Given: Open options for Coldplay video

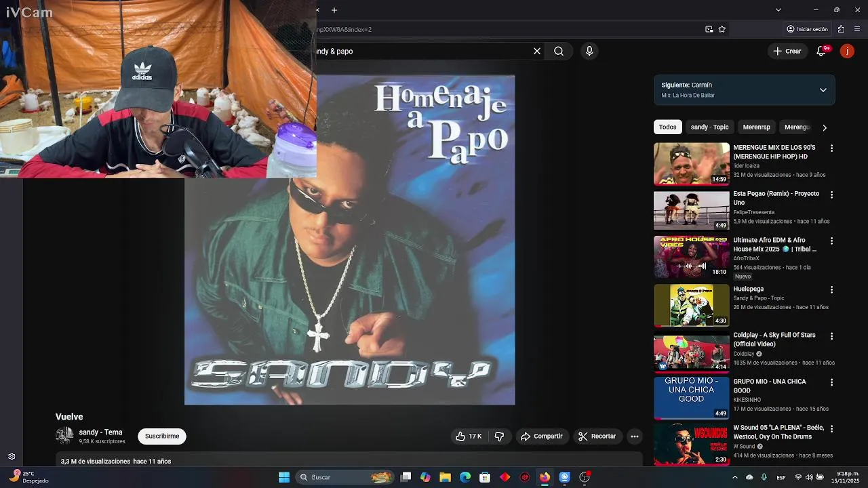Looking at the screenshot, I should 832,335.
